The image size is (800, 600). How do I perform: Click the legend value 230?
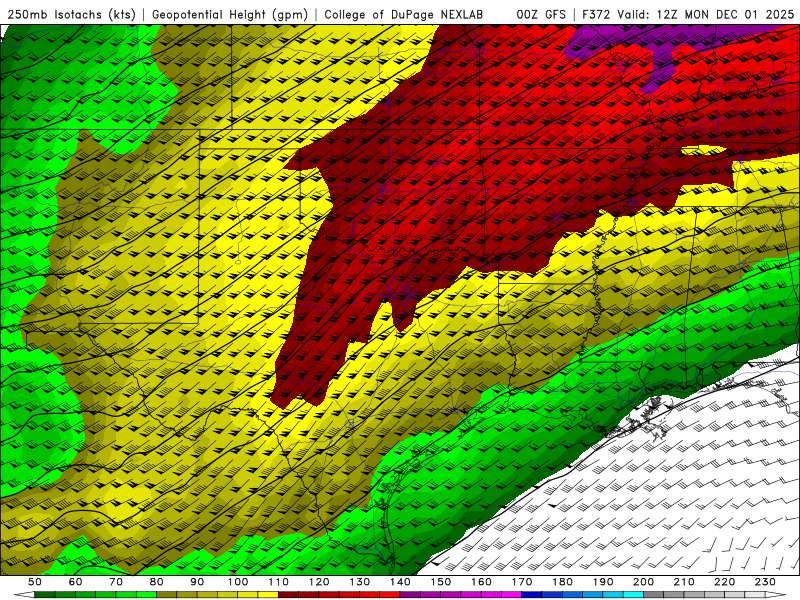coord(765,582)
